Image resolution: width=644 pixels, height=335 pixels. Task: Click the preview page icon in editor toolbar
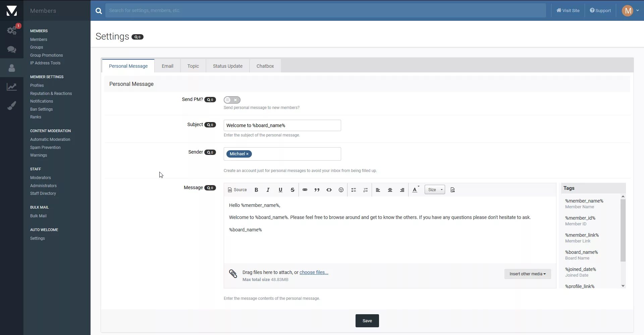452,190
